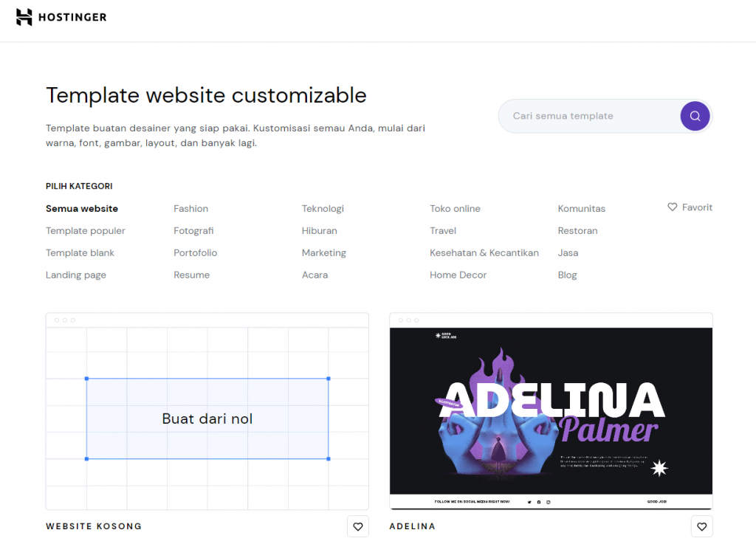Click the Hostinger logo
The image size is (756, 544).
(61, 18)
